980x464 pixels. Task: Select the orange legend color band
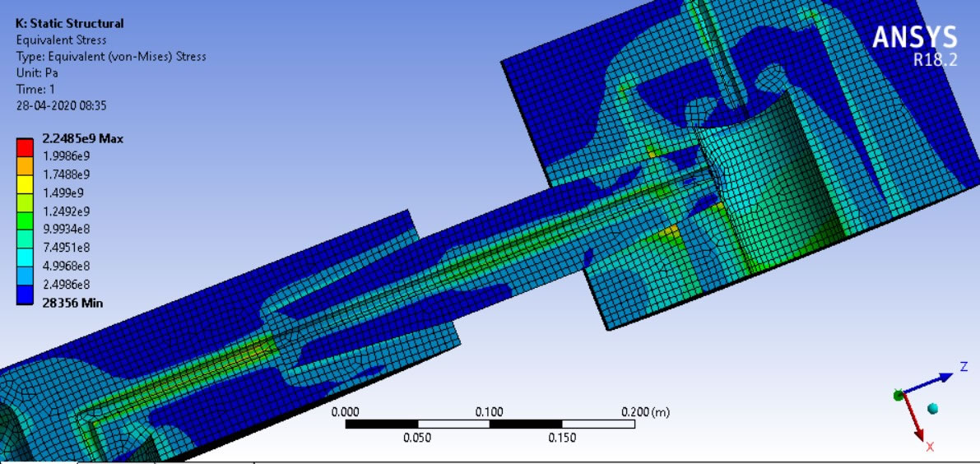click(x=25, y=165)
